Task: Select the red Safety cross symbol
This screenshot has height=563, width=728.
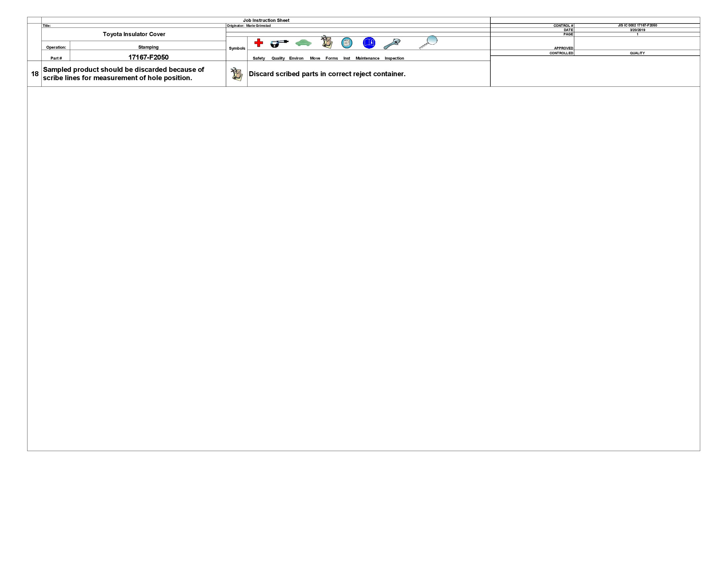Action: pos(258,43)
